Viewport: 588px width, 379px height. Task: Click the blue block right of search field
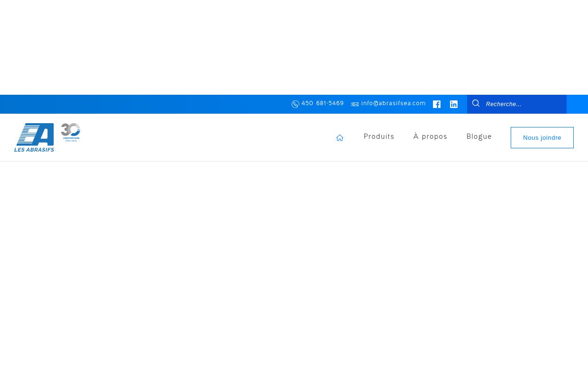[577, 104]
